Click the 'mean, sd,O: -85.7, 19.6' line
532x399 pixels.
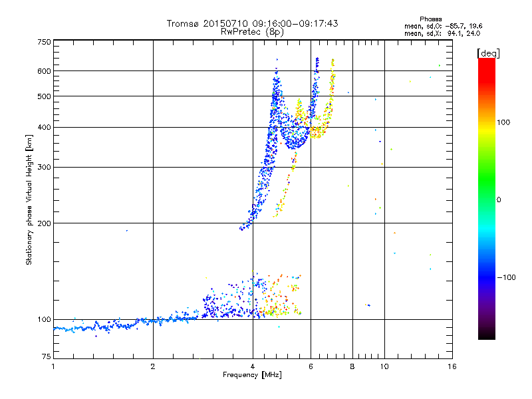click(443, 26)
